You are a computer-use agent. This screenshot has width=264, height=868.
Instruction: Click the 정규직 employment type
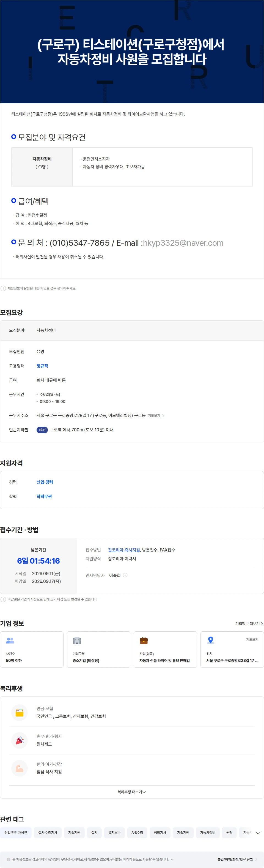(x=42, y=366)
